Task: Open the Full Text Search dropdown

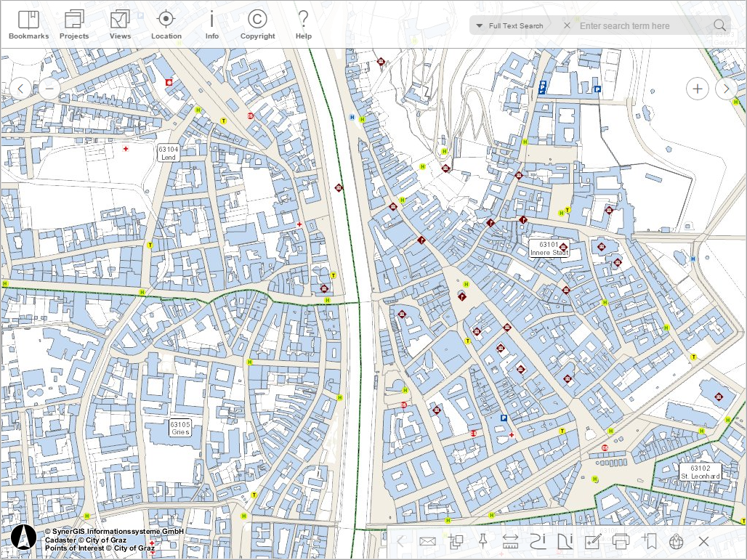Action: coord(480,25)
